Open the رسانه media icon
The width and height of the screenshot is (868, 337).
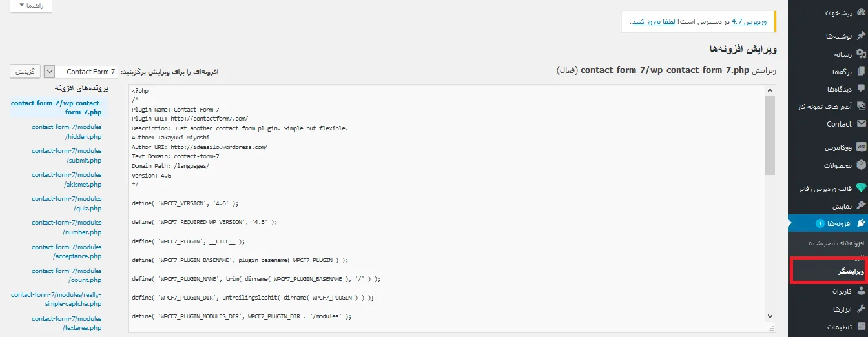pyautogui.click(x=861, y=54)
